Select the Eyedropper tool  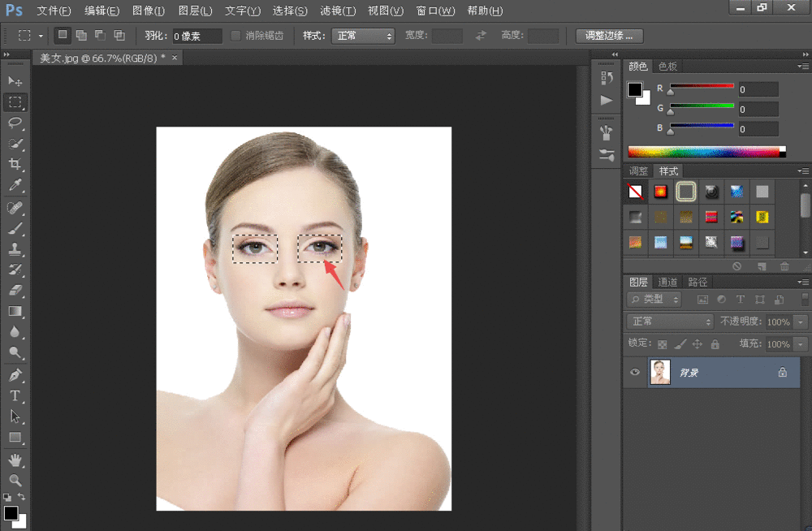pyautogui.click(x=15, y=186)
